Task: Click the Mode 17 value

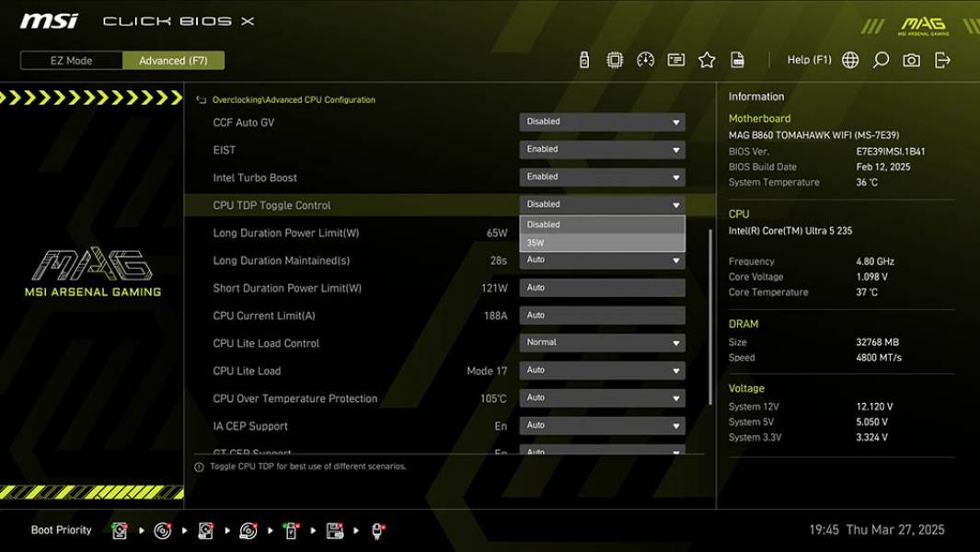Action: (x=487, y=371)
